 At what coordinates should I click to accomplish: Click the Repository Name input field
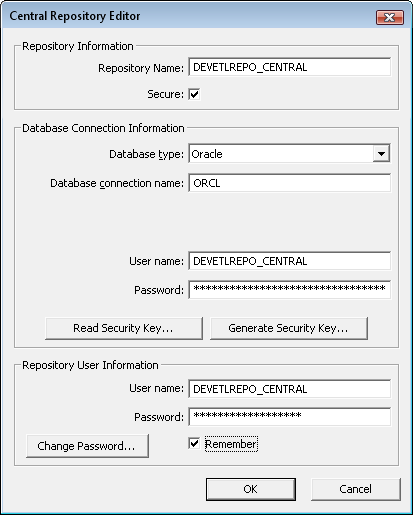click(289, 67)
